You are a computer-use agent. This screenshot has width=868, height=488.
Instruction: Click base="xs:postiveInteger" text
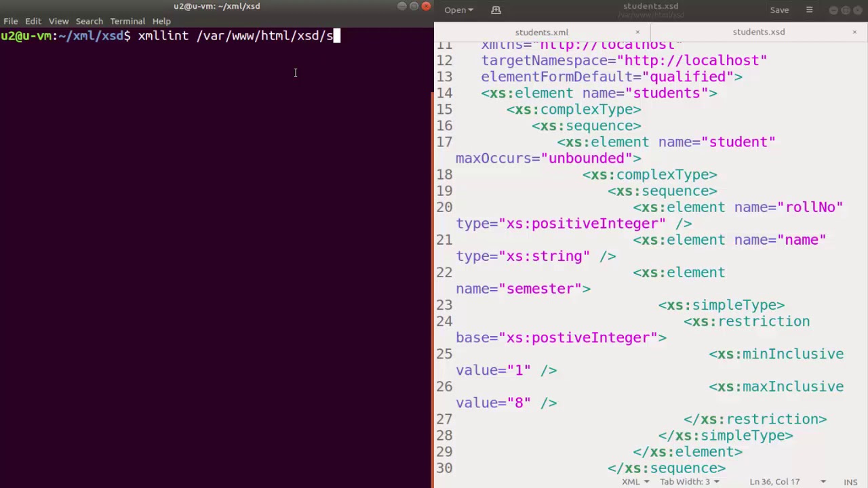point(557,337)
